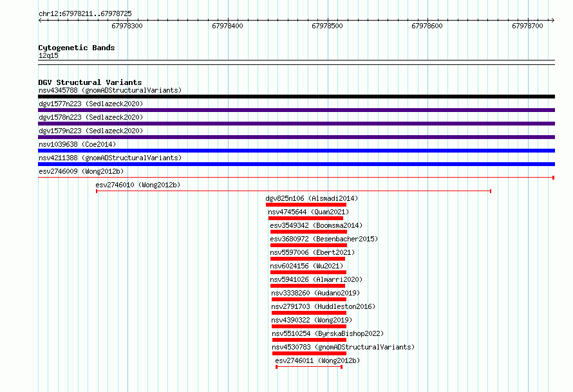Screen dimensions: 573x392
Task: Open nsv4530783 (gnomADStructuralVariants) label
Action: pos(343,347)
